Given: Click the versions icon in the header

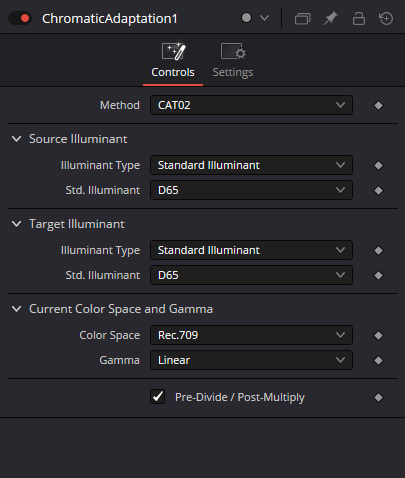Looking at the screenshot, I should coord(303,18).
